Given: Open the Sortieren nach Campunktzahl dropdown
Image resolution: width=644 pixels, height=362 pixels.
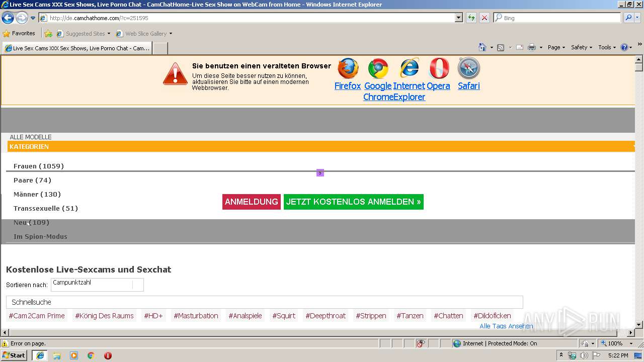Looking at the screenshot, I should point(97,285).
